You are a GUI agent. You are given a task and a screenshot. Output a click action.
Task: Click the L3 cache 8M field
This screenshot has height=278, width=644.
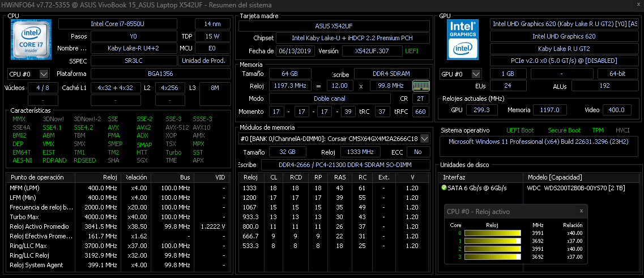click(x=215, y=93)
